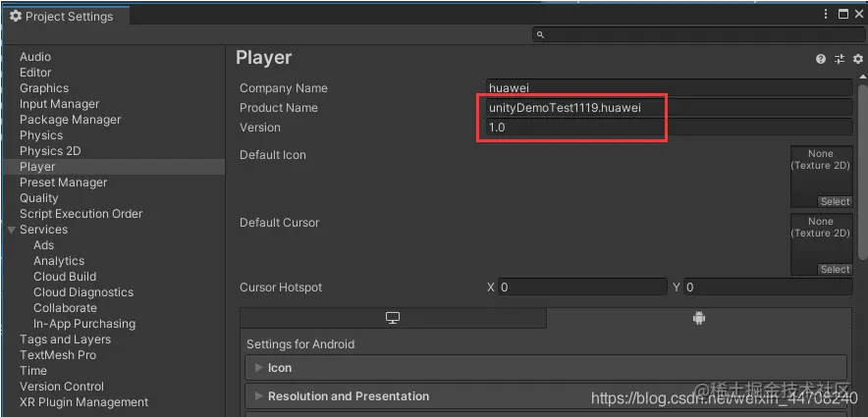This screenshot has height=417, width=868.
Task: Select the Default Cursor texture
Action: [835, 270]
